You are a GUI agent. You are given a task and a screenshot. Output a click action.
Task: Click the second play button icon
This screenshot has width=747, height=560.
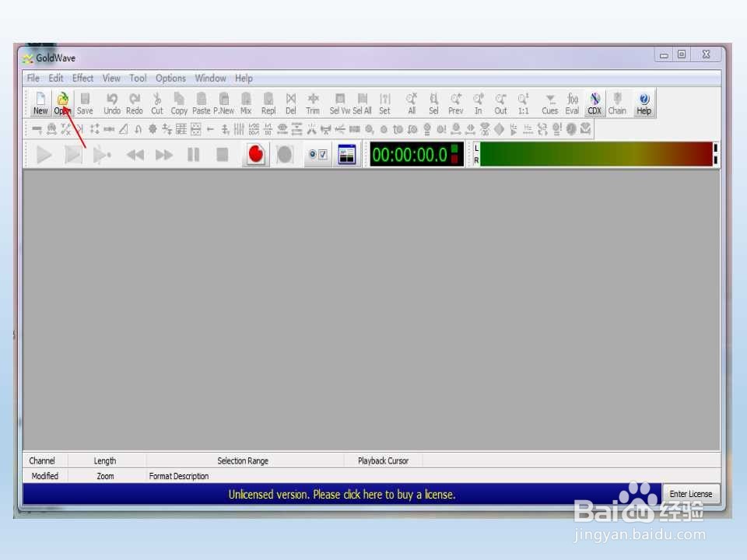73,155
